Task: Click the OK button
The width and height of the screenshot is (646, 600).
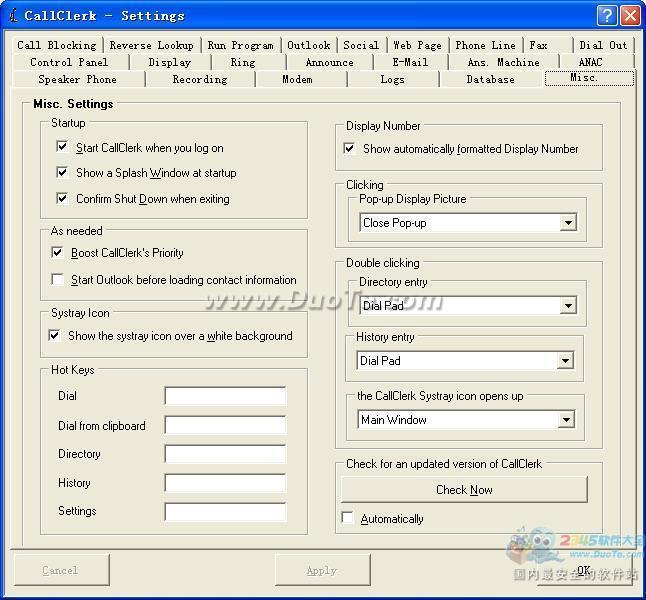Action: coord(583,570)
